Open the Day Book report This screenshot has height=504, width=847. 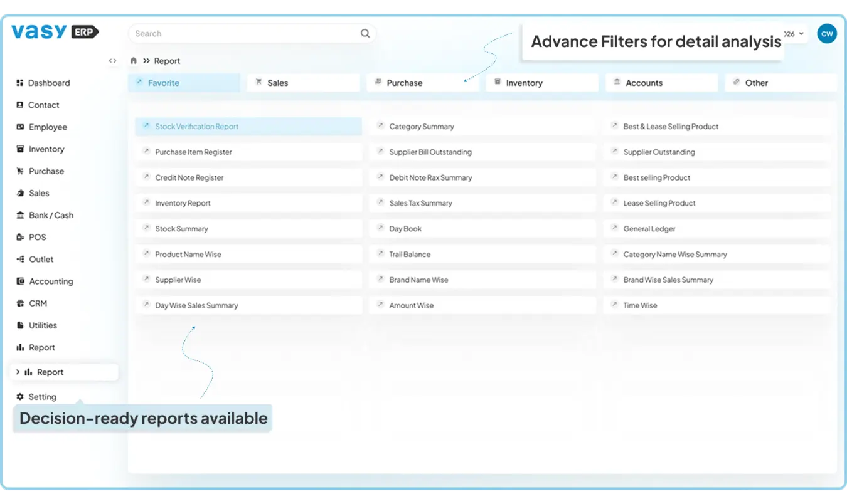click(405, 229)
